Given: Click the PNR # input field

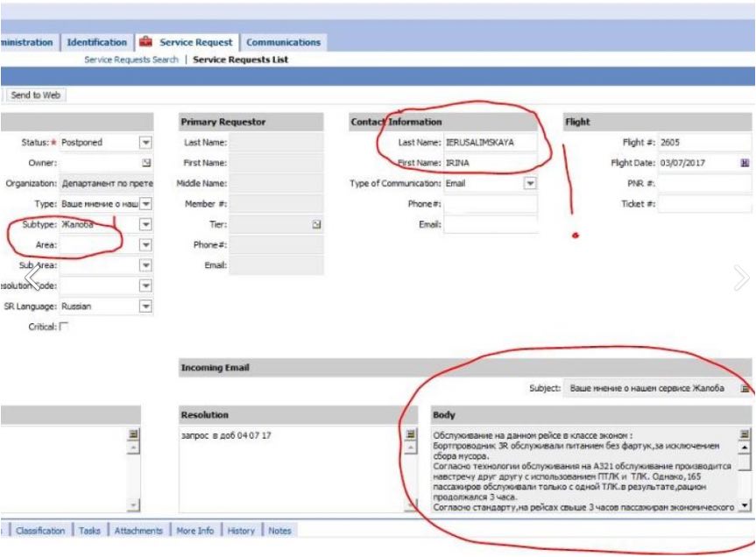Looking at the screenshot, I should 704,184.
